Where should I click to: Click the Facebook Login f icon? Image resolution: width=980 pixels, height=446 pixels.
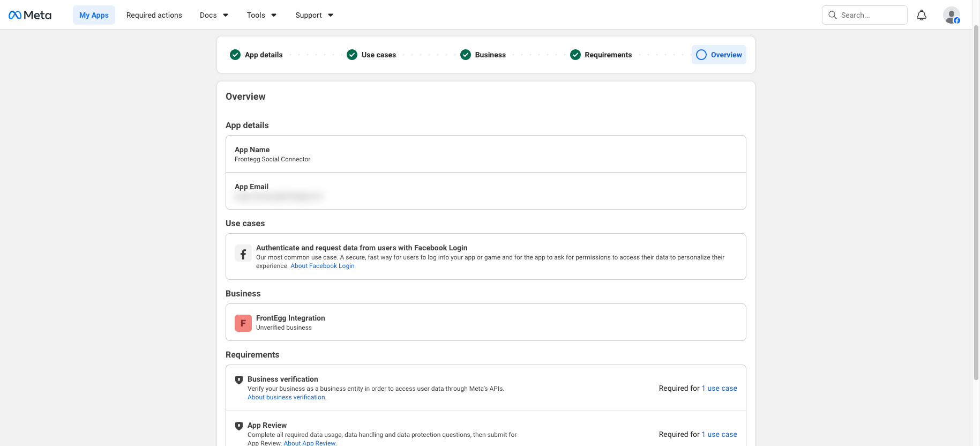click(x=243, y=253)
